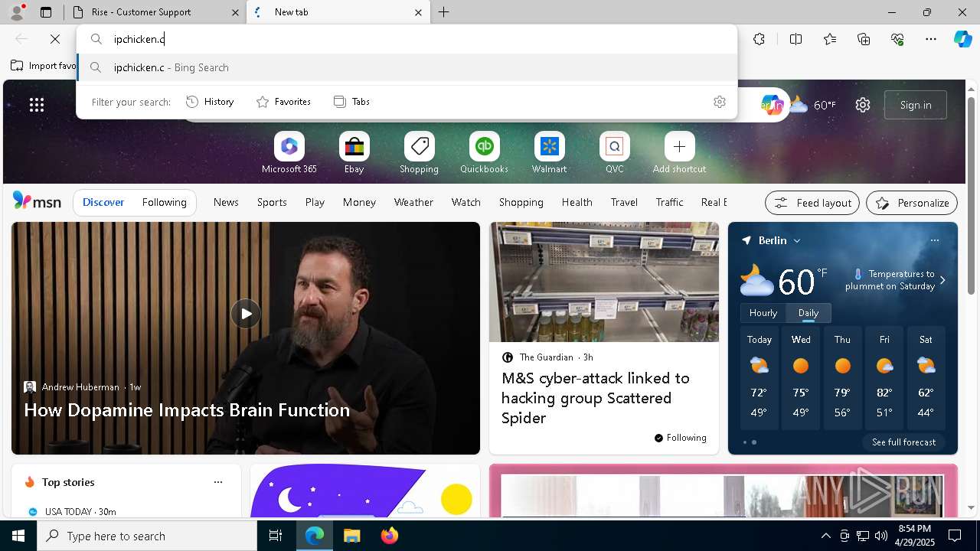Screen dimensions: 980x551
Task: Open weather card more options ellipsis
Action: point(934,240)
